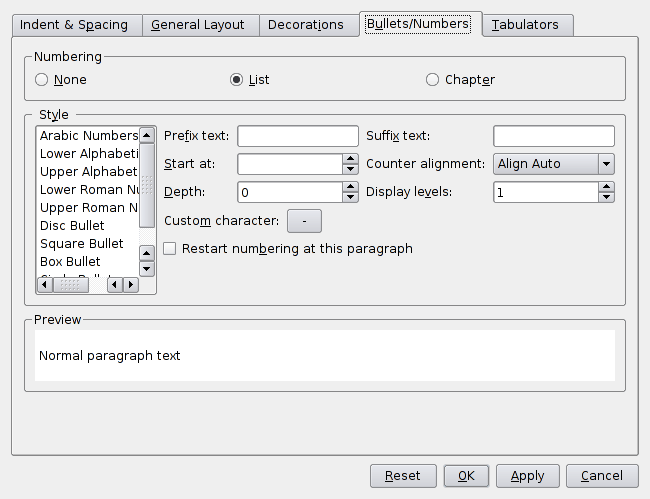
Task: Select the None numbering radio button
Action: point(42,80)
